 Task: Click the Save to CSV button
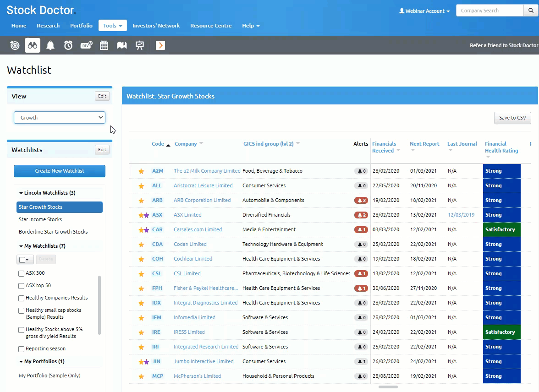pos(512,118)
